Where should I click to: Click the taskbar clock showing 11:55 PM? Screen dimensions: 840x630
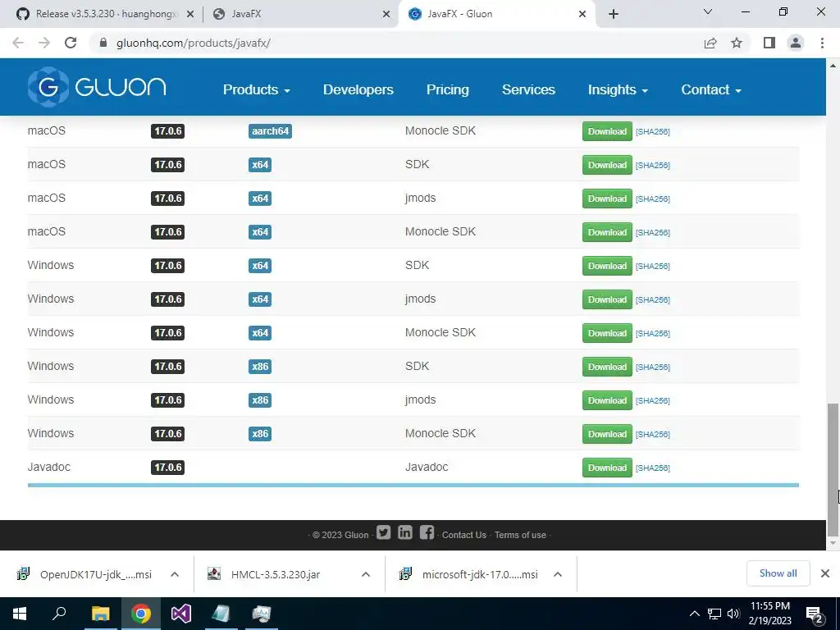point(769,614)
